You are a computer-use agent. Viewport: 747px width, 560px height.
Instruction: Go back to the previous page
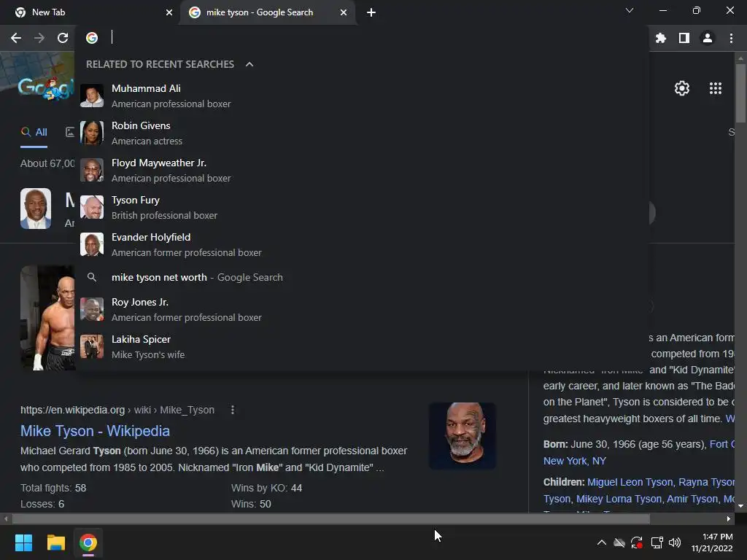coord(16,38)
